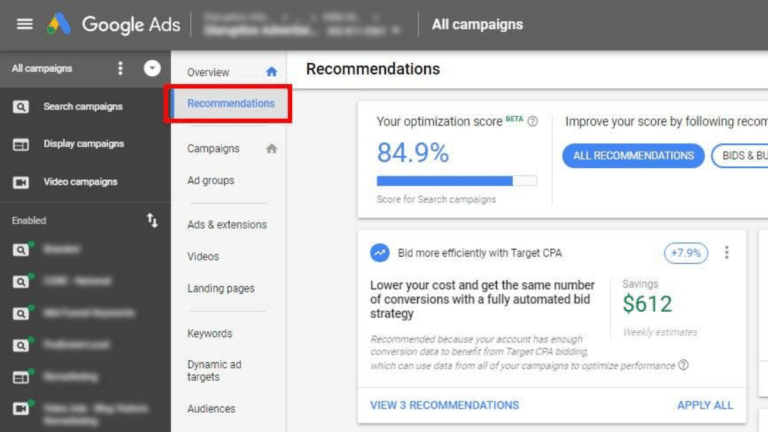Open the Keywords page
Viewport: 768px width, 432px height.
pos(210,334)
